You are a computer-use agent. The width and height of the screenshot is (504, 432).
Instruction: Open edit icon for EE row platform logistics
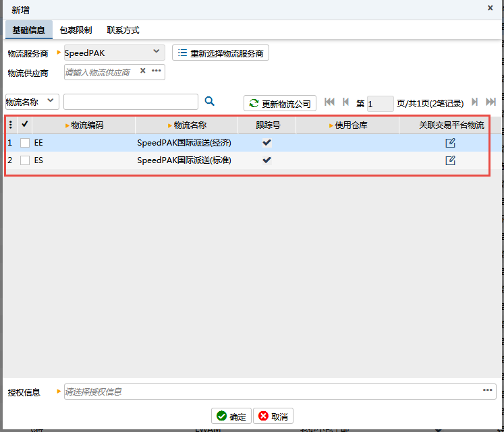click(450, 143)
